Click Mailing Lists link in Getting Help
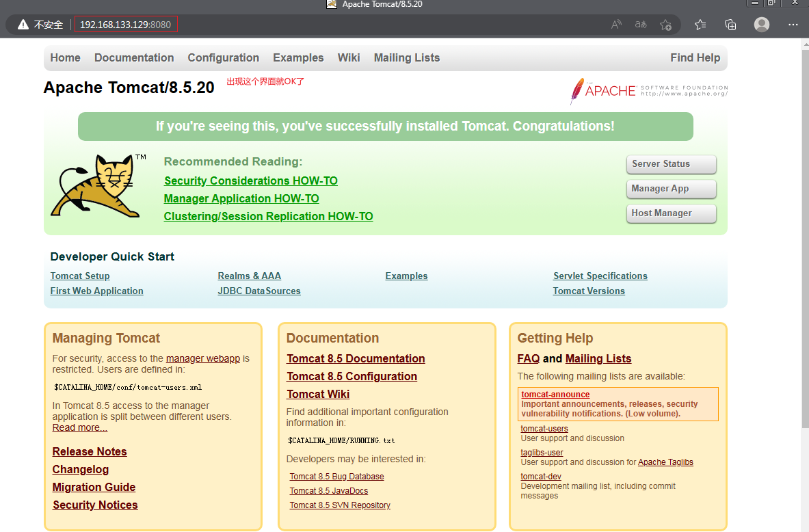The width and height of the screenshot is (809, 532). point(598,358)
